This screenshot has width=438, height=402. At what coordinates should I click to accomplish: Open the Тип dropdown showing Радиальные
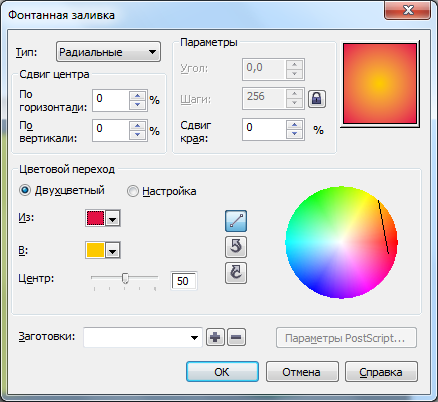click(108, 52)
